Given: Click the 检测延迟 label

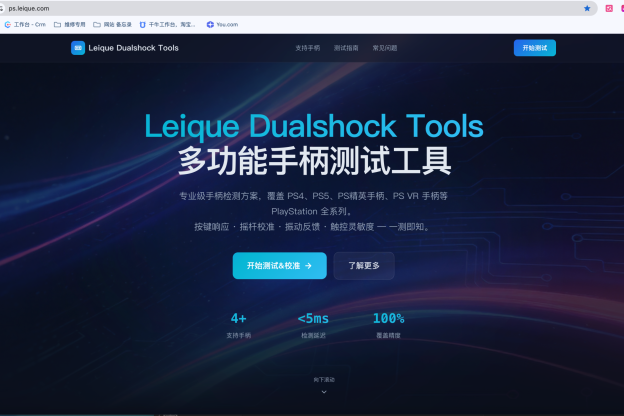Looking at the screenshot, I should tap(313, 336).
